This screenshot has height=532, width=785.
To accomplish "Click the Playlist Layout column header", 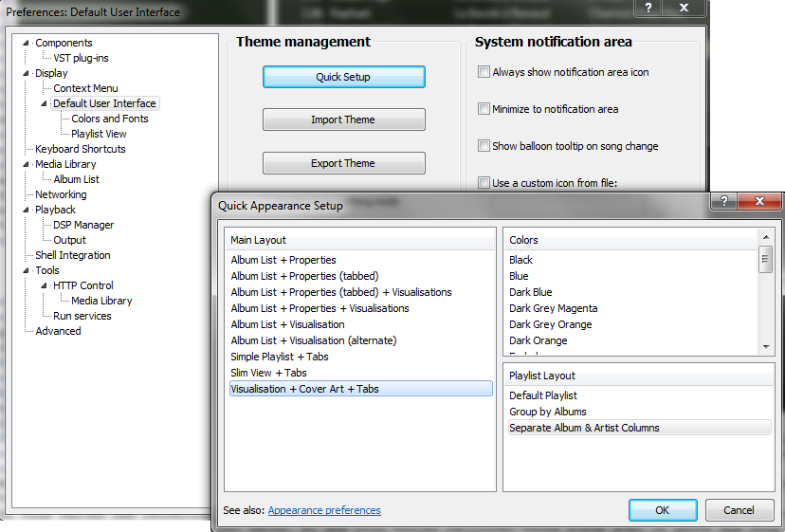I will 639,376.
